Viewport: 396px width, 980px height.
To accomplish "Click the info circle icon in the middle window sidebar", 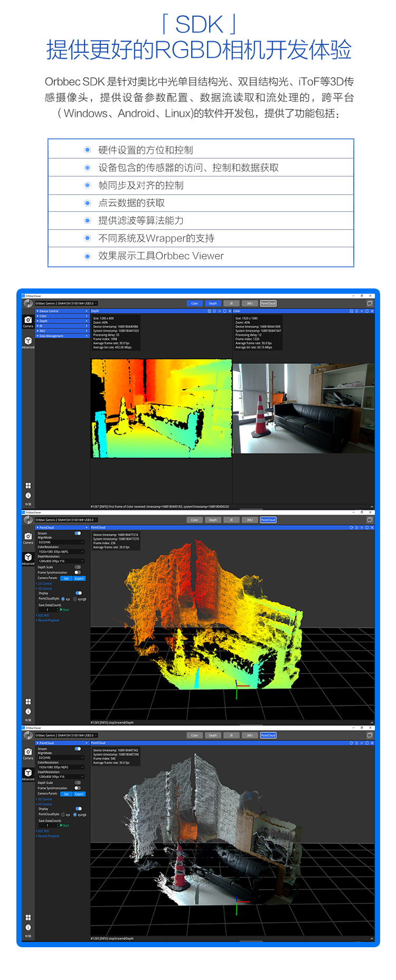I will pyautogui.click(x=28, y=712).
